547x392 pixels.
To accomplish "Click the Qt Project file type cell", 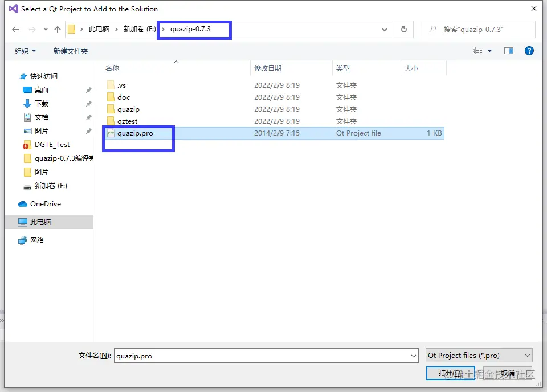I will pos(358,133).
